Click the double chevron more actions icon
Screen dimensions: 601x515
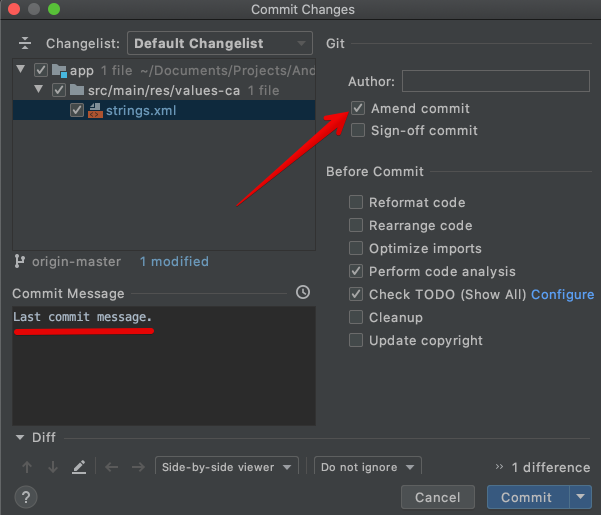[x=499, y=467]
